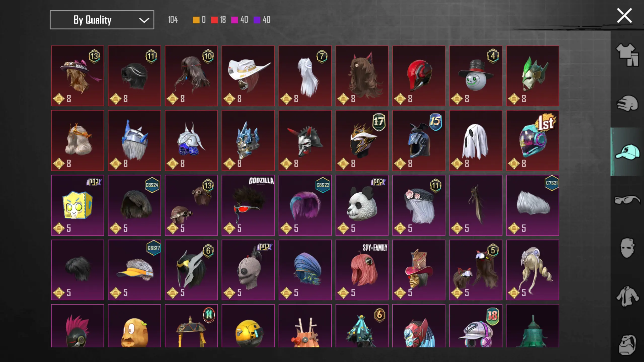
Task: Choose the panda head item
Action: [362, 205]
